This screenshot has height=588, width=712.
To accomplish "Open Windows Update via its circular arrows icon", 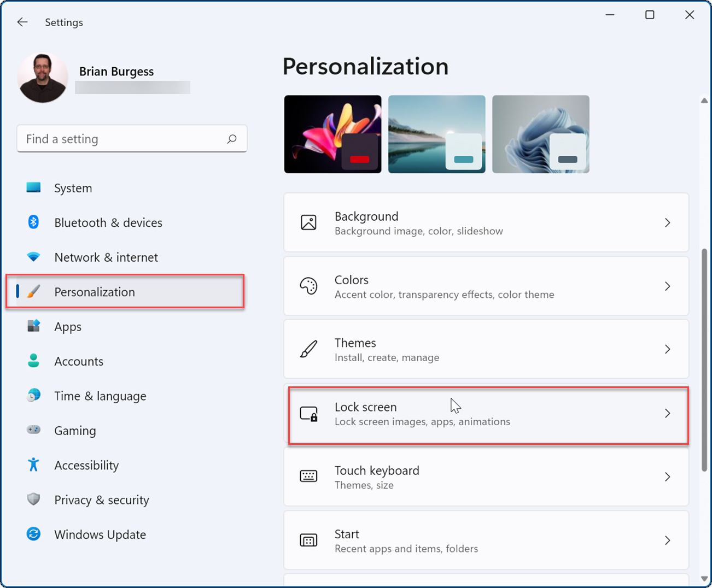I will click(33, 534).
